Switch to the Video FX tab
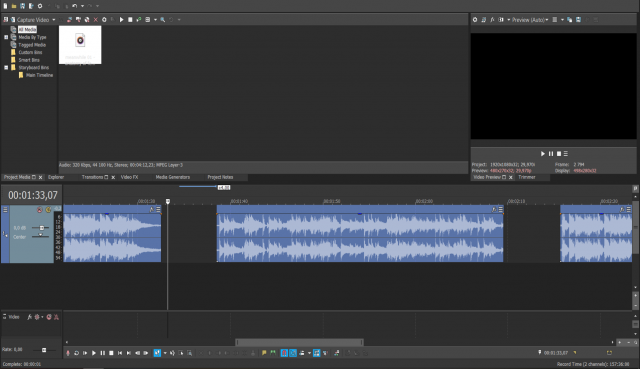This screenshot has height=369, width=640. click(129, 177)
